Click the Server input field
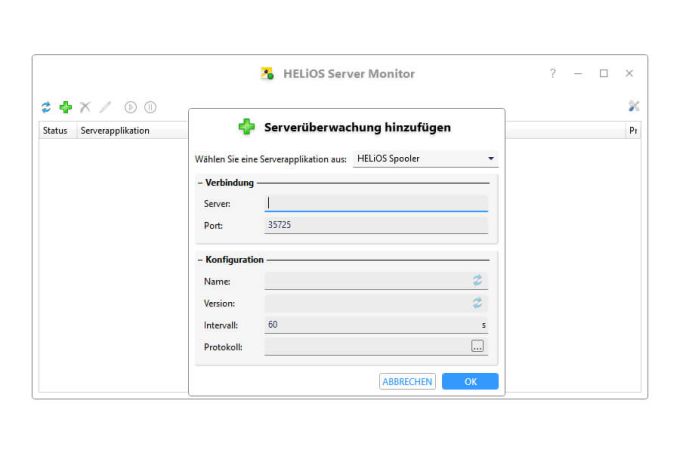Screen dimensions: 680x453 pyautogui.click(x=376, y=203)
